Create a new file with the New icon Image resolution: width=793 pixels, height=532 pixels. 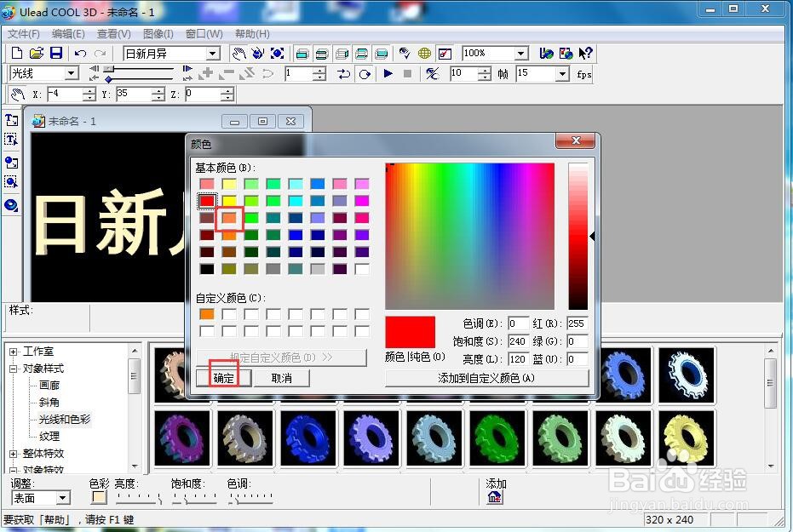click(x=17, y=53)
